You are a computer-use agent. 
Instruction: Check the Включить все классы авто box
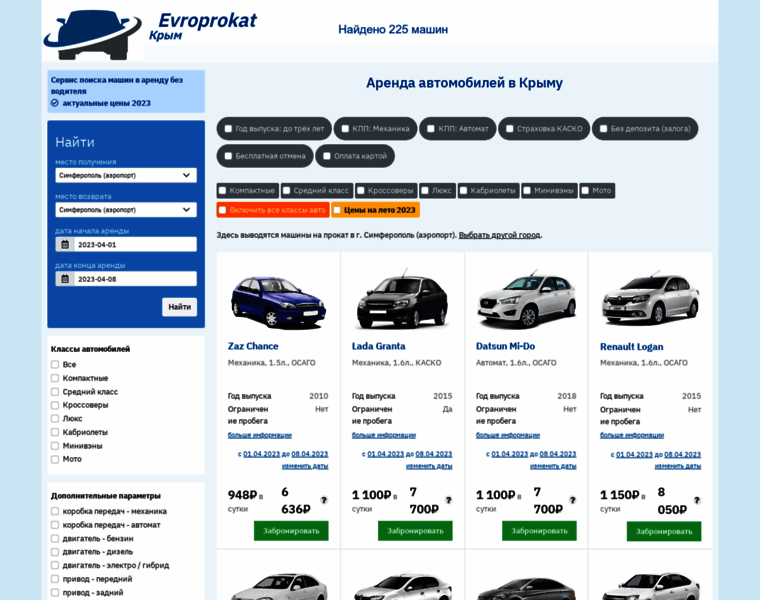pyautogui.click(x=222, y=210)
